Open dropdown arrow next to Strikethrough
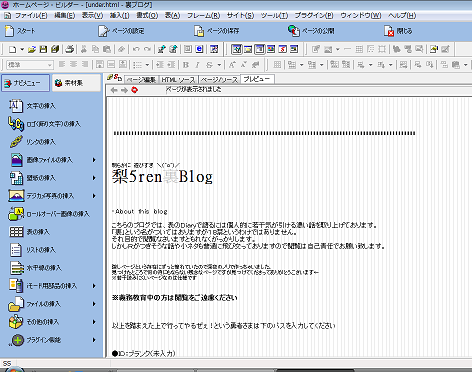 219,65
